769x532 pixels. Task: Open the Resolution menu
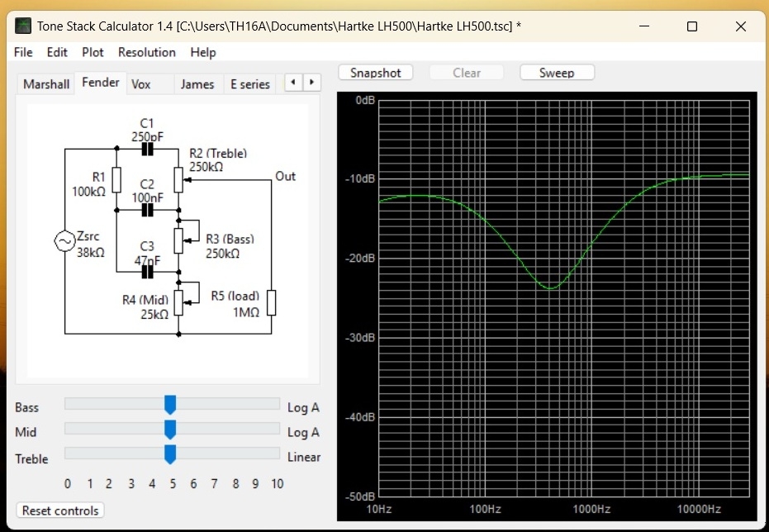[147, 52]
